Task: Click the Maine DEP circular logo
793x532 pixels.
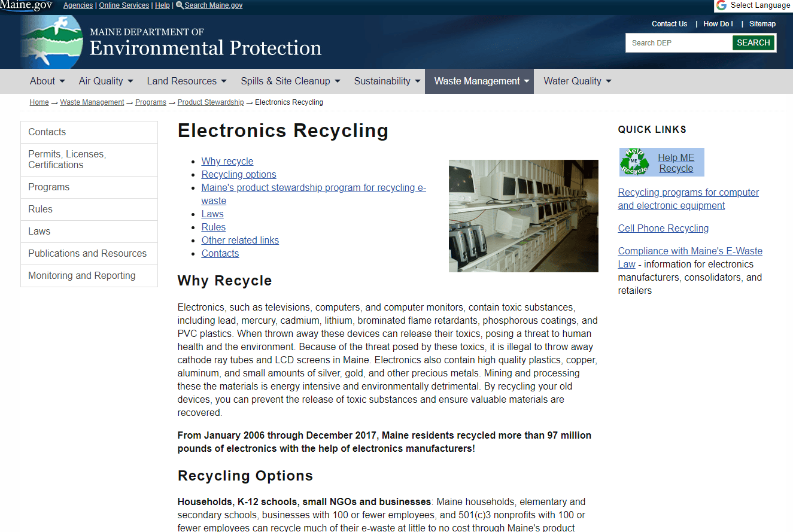Action: click(x=51, y=42)
